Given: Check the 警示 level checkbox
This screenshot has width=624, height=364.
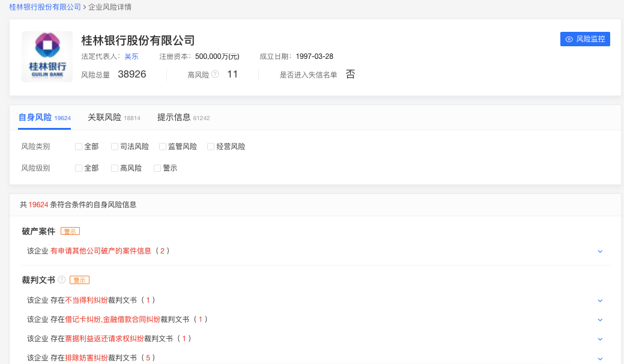Looking at the screenshot, I should coord(157,168).
